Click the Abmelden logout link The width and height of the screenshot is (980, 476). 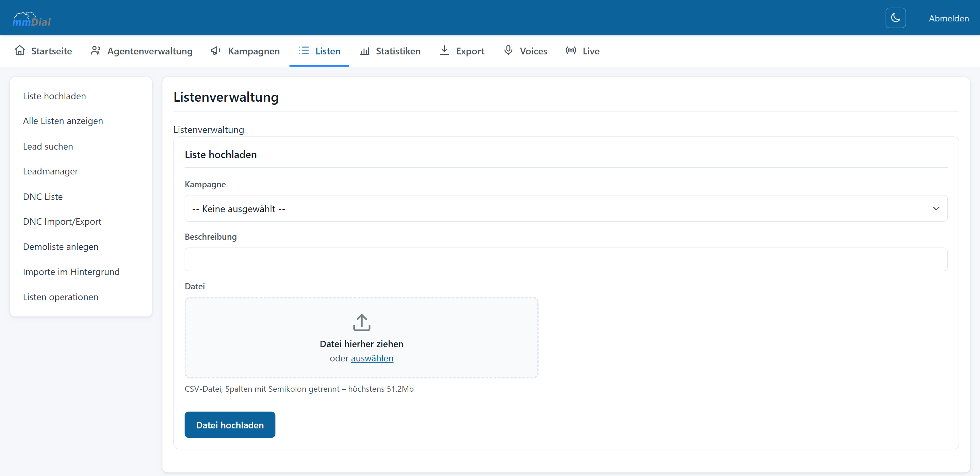coord(949,18)
